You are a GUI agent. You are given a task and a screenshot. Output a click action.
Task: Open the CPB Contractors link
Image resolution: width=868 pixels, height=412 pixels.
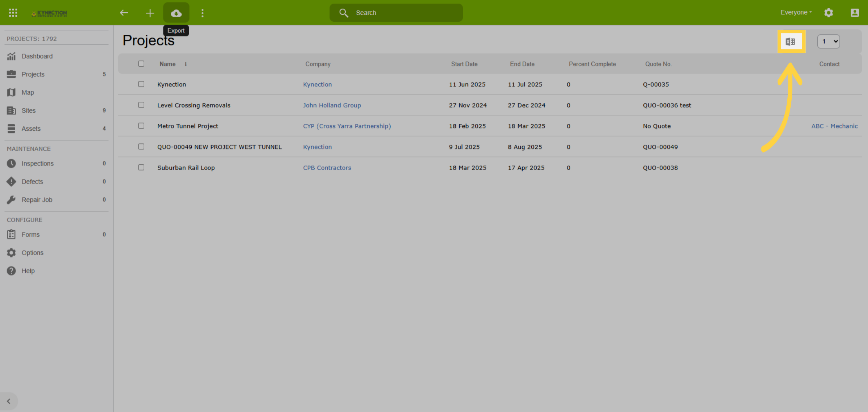pos(327,168)
